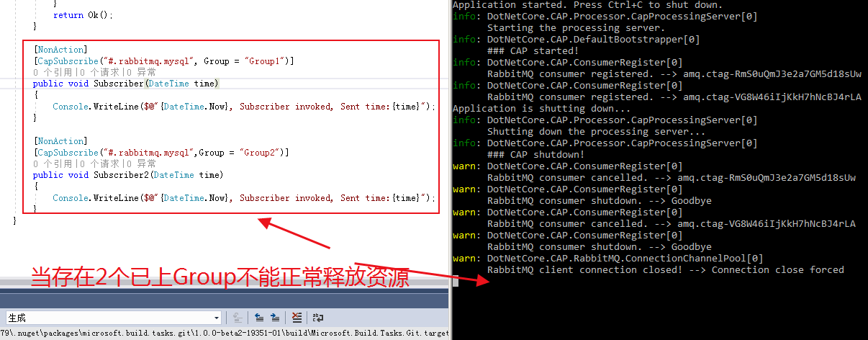The height and width of the screenshot is (340, 868).
Task: Click '### CAP started!' console line
Action: (533, 51)
